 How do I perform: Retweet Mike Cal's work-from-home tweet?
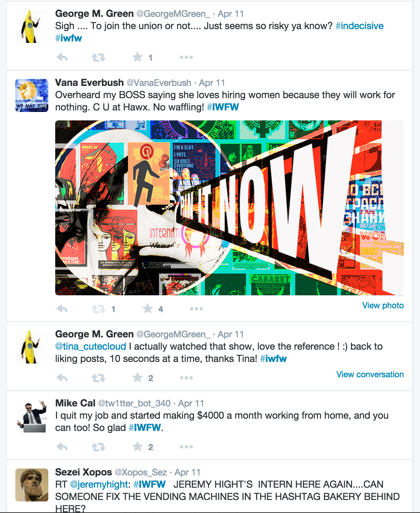[x=98, y=447]
